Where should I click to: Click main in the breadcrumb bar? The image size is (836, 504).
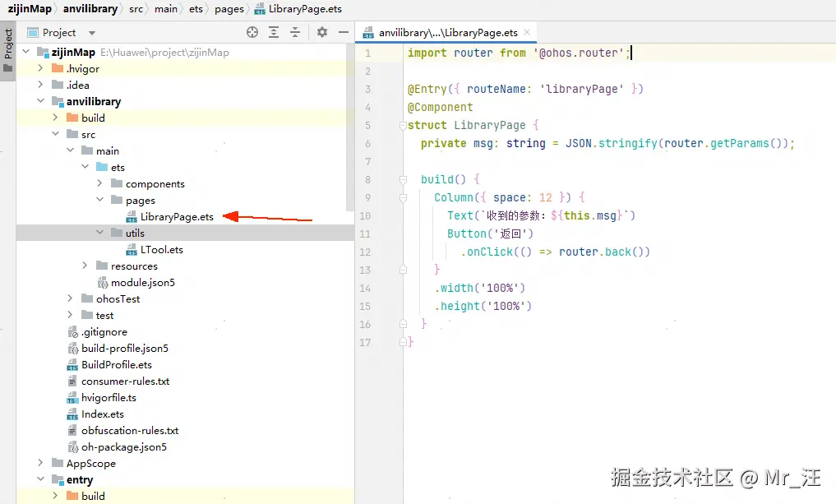tap(166, 9)
